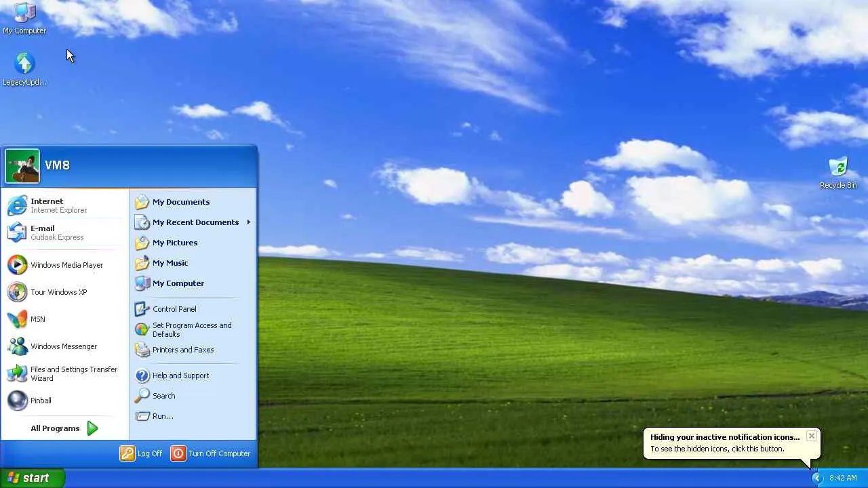Open Printers and Faxes icon

tap(142, 350)
